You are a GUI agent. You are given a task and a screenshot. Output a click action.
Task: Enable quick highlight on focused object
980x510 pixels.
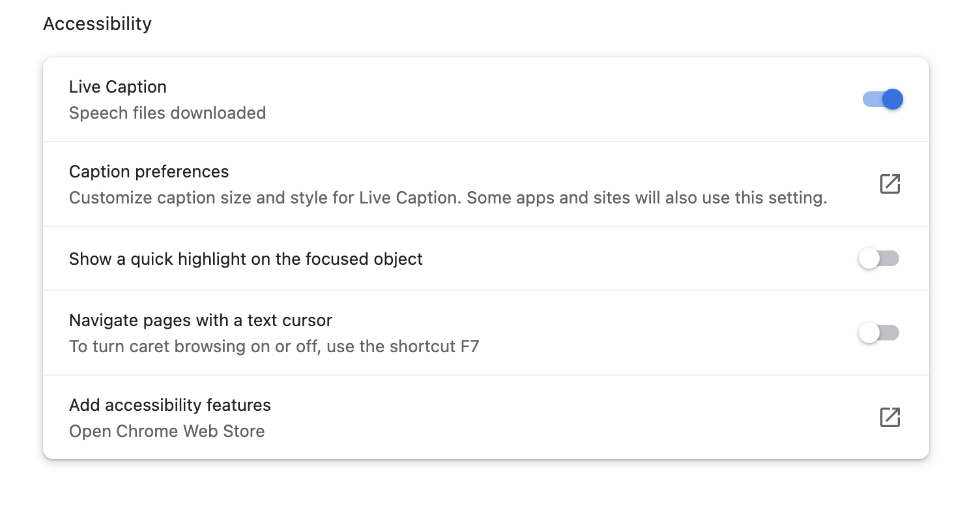tap(878, 259)
